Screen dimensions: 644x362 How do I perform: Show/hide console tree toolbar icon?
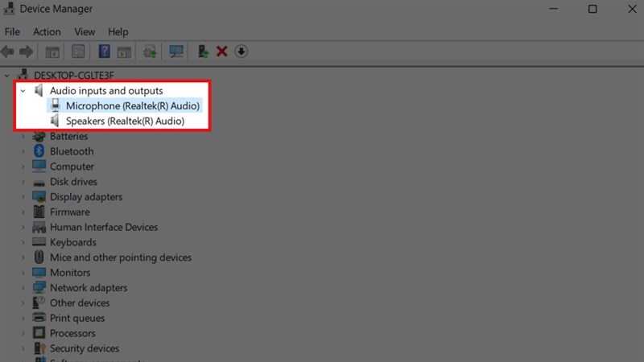52,51
